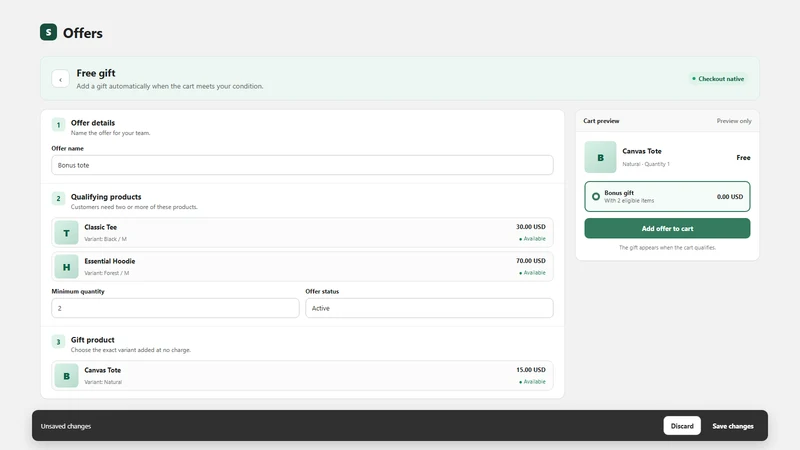This screenshot has width=800, height=450.
Task: Click the Free price label
Action: pyautogui.click(x=743, y=158)
